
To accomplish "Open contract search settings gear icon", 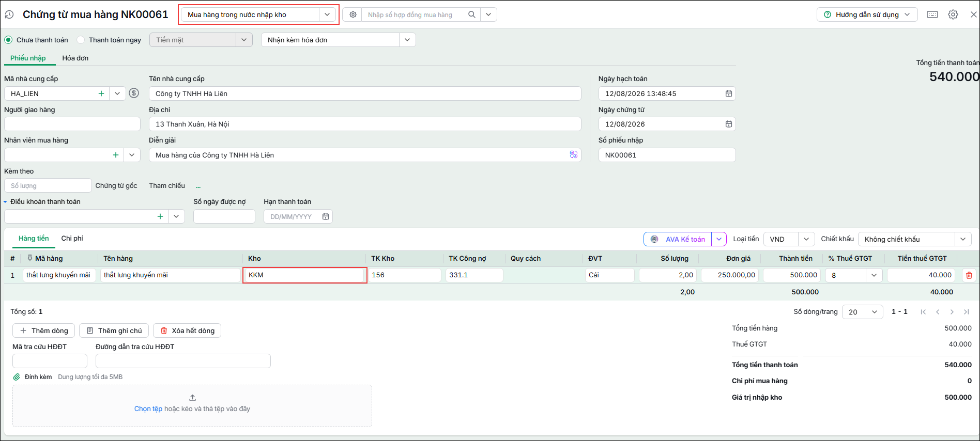I will tap(353, 14).
